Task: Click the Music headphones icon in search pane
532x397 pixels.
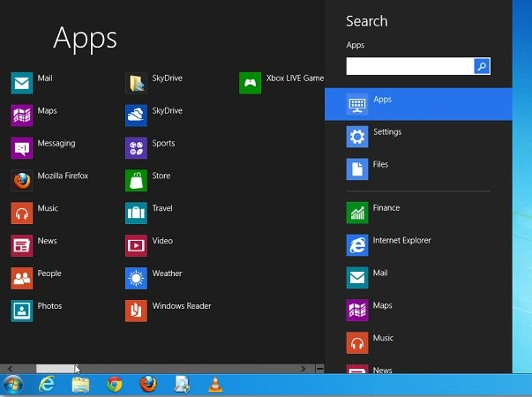Action: coord(357,342)
